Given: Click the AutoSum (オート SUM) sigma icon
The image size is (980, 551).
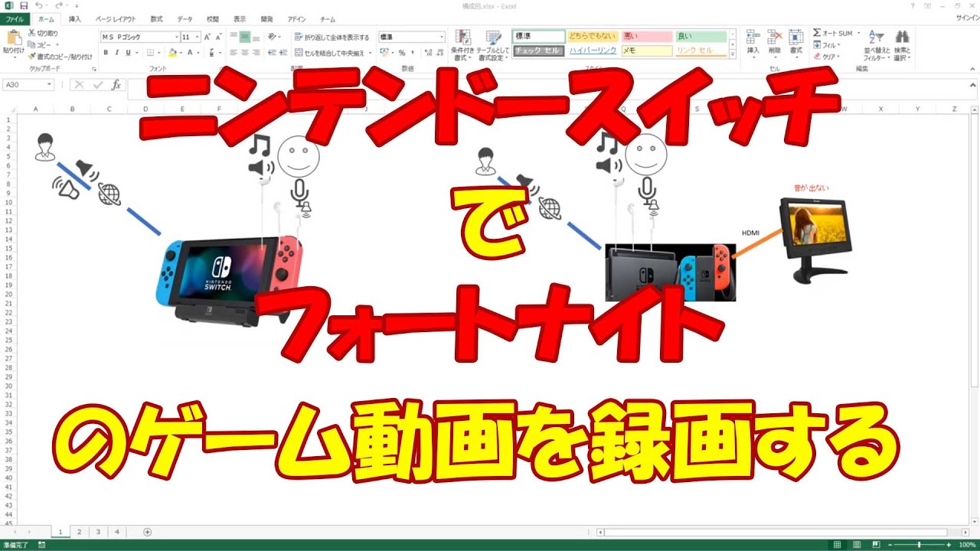Looking at the screenshot, I should [817, 33].
